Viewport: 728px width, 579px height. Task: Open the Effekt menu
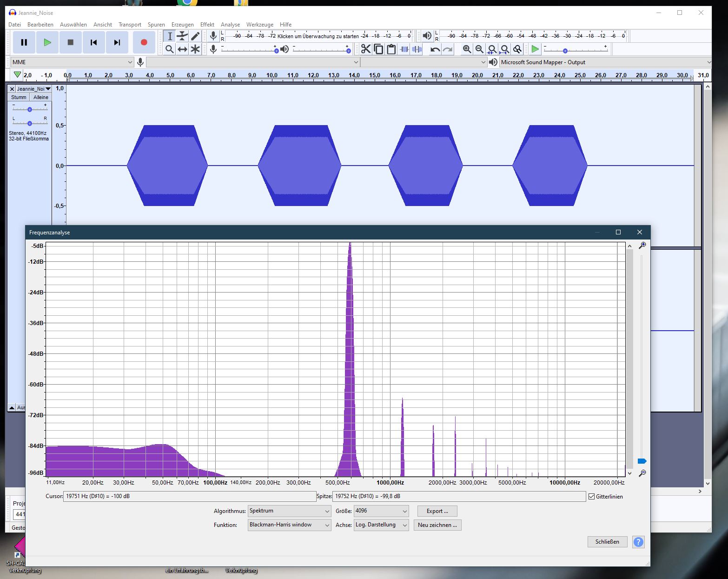coord(207,25)
